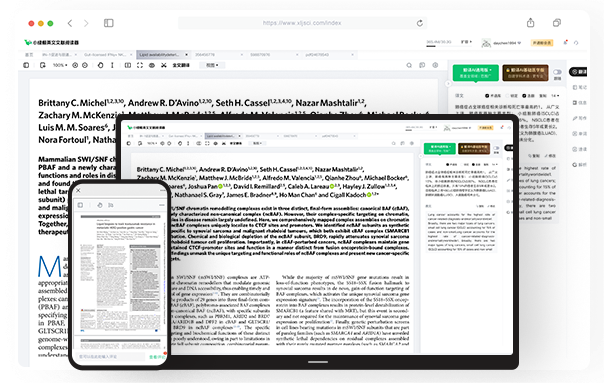
Task: Select the green AI general translation button
Action: click(476, 73)
